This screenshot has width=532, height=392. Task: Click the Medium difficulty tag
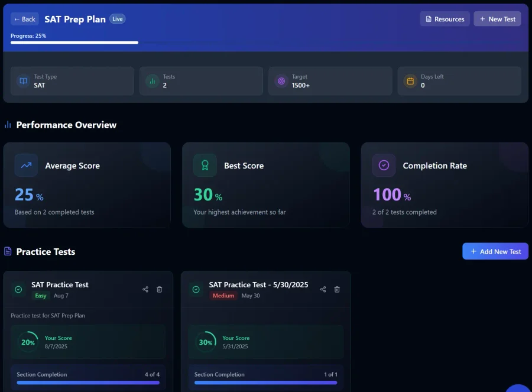click(x=223, y=296)
